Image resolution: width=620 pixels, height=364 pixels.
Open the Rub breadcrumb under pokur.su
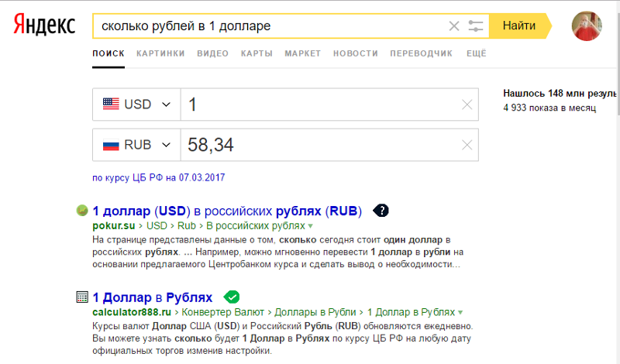187,225
